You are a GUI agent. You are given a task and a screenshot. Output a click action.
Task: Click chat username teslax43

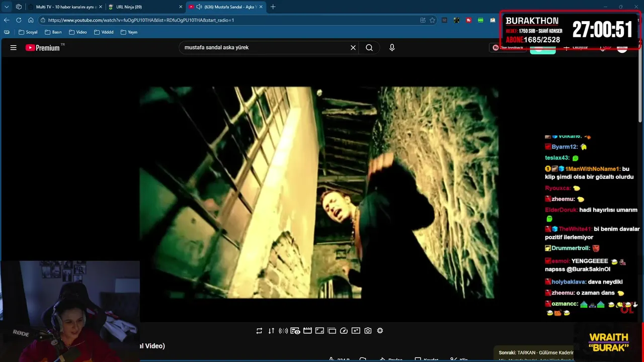pyautogui.click(x=557, y=158)
